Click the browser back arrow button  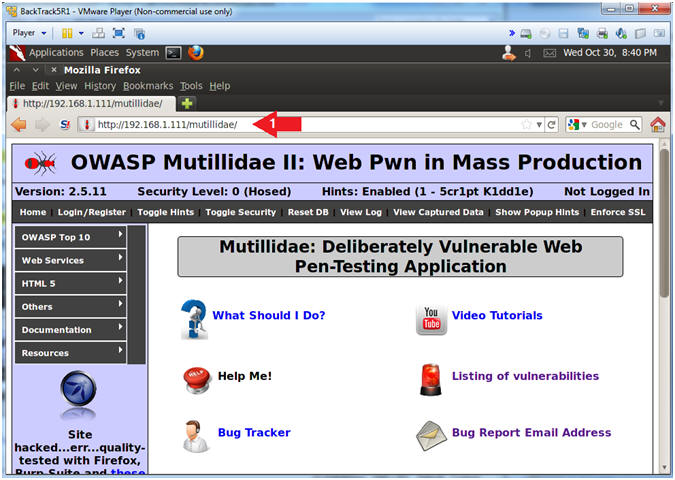coord(19,124)
